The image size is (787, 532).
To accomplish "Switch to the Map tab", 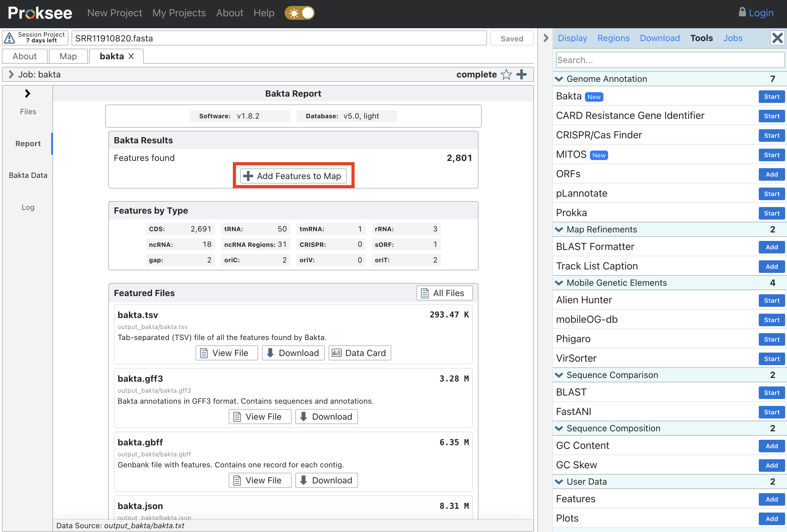I will coord(68,56).
